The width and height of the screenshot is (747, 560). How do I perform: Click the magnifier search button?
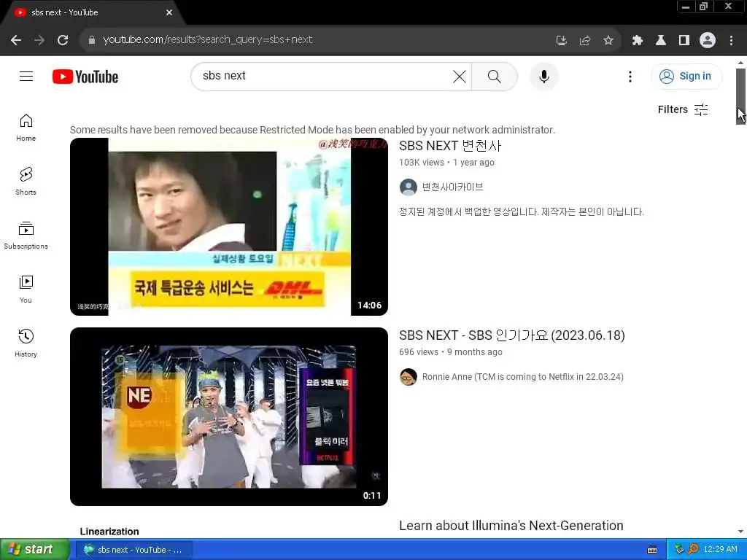[494, 76]
